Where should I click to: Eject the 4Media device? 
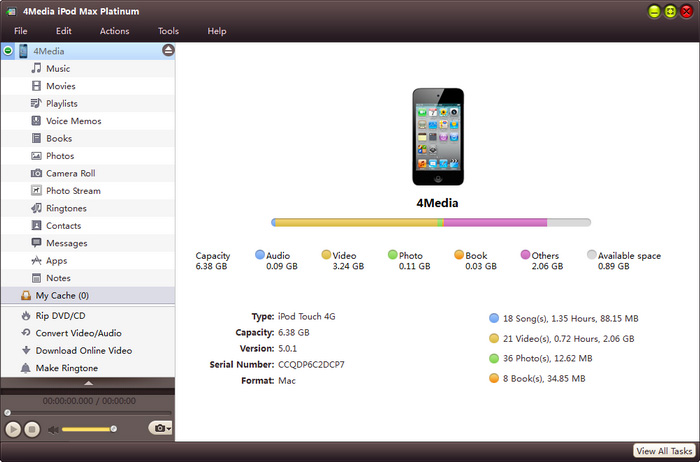tap(168, 50)
